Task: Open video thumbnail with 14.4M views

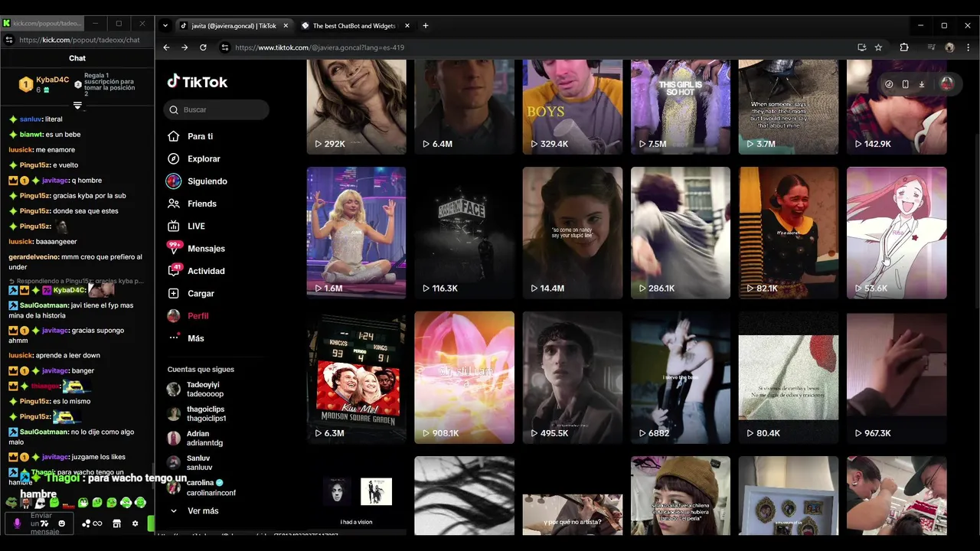Action: pos(572,232)
